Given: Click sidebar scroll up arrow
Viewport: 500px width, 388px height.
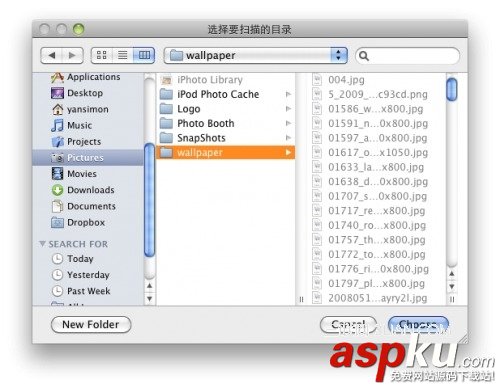Looking at the screenshot, I should 150,286.
